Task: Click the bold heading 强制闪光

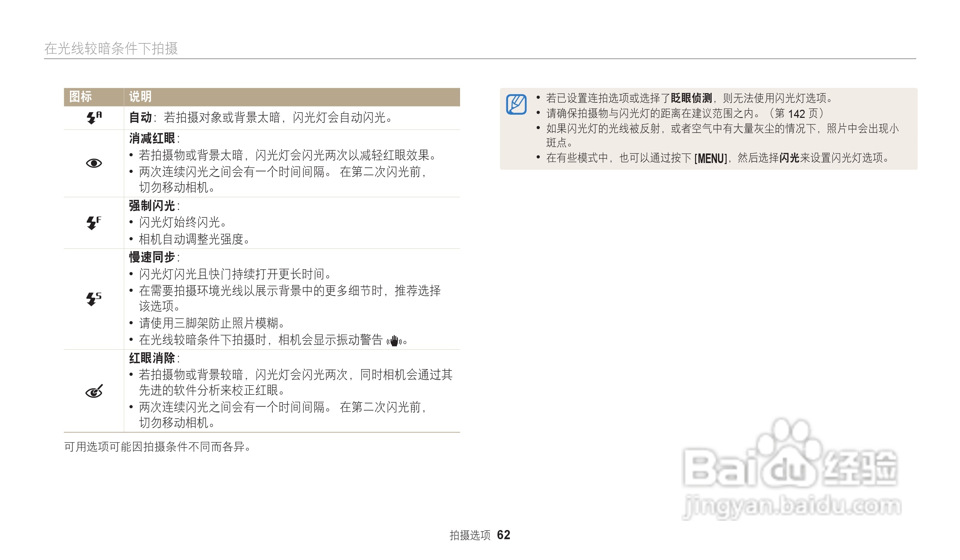Action: click(x=152, y=206)
